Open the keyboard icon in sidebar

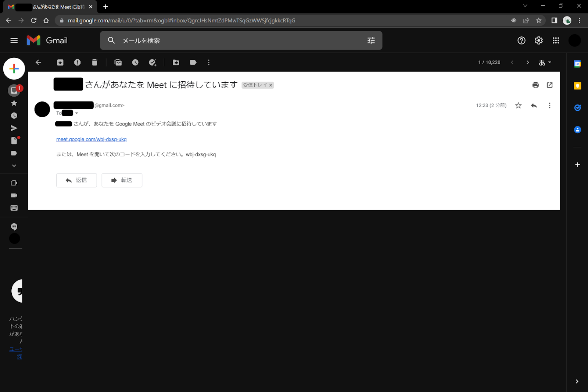pyautogui.click(x=14, y=208)
